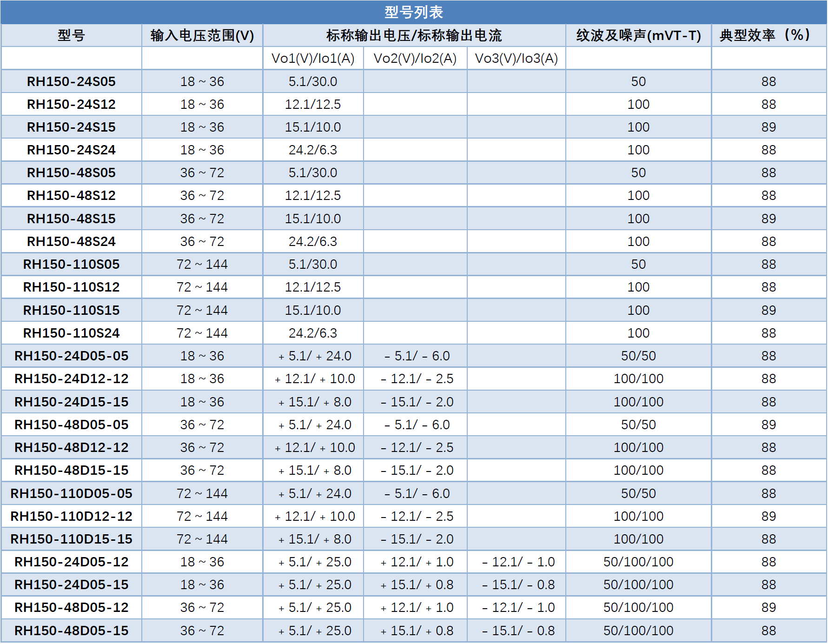Select model cell RH150-48S12
Viewport: 828px width, 644px height.
[71, 195]
